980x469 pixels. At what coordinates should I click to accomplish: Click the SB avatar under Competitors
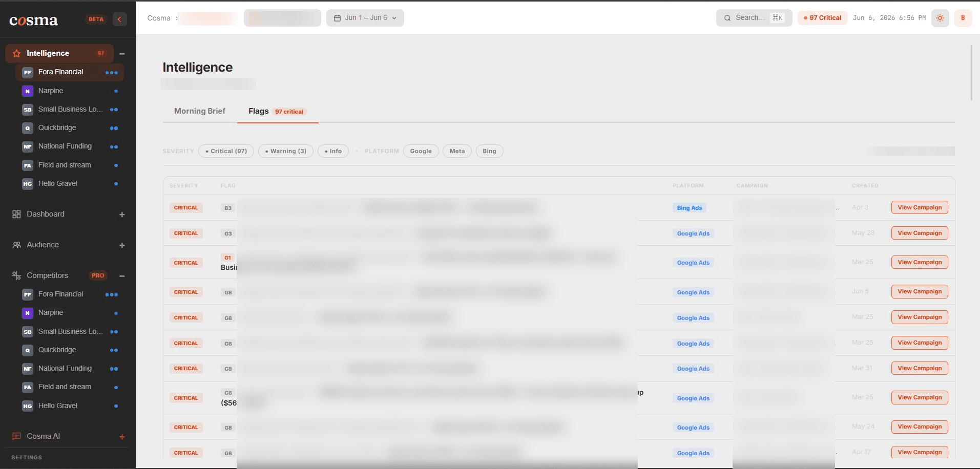tap(28, 332)
